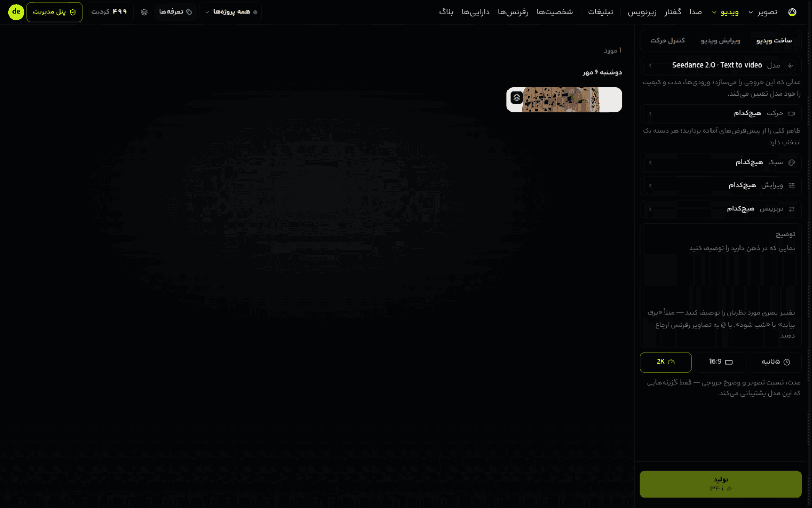812x508 pixels.
Task: Open the پنل مدیریت admin panel button
Action: [x=54, y=12]
